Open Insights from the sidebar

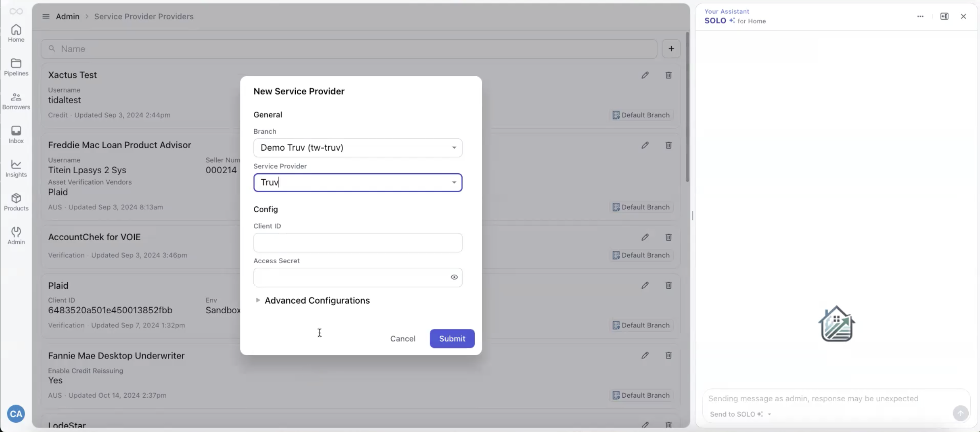(16, 168)
